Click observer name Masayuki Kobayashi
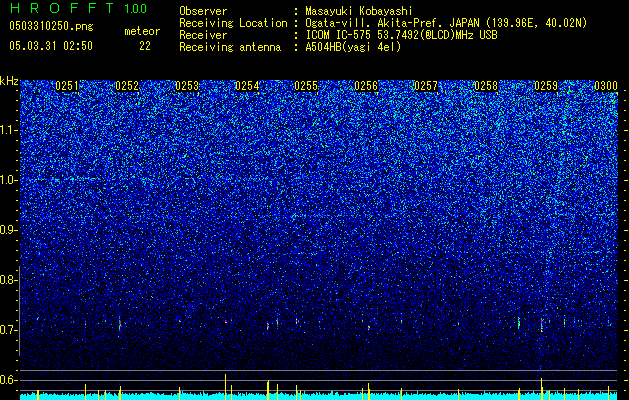 [x=359, y=11]
